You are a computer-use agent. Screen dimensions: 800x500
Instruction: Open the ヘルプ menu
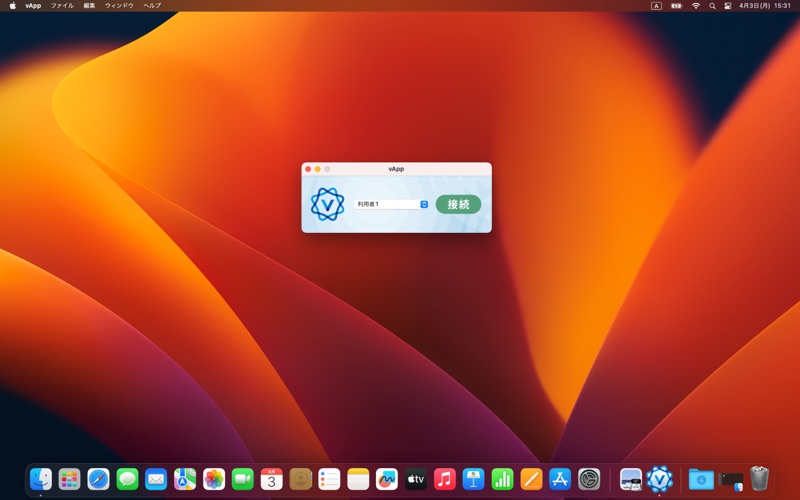tap(152, 6)
